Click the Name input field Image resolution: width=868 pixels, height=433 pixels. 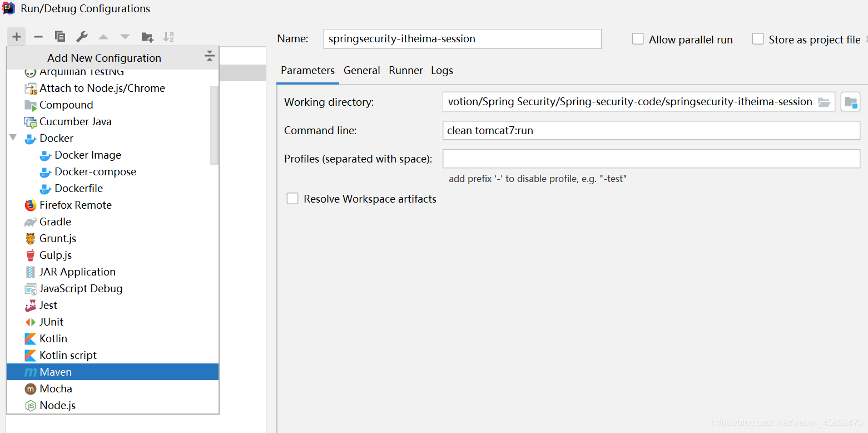pyautogui.click(x=462, y=39)
